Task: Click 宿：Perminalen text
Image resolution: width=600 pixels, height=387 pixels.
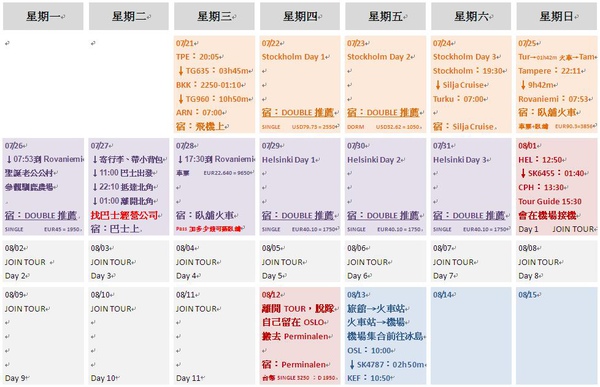Action: pos(293,364)
